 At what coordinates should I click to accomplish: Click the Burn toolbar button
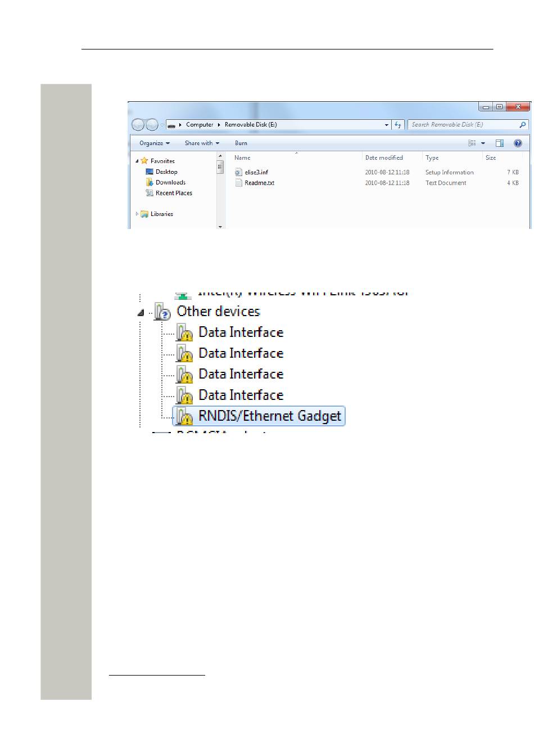coord(241,143)
